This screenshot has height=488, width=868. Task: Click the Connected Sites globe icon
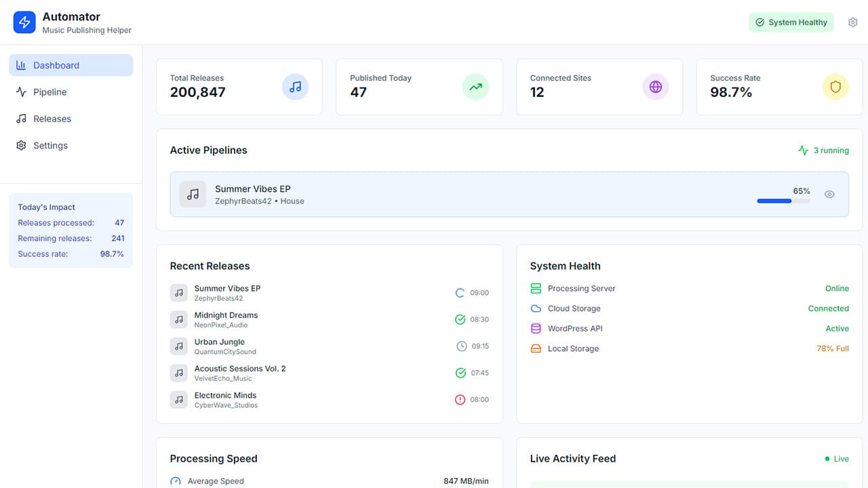pyautogui.click(x=655, y=87)
